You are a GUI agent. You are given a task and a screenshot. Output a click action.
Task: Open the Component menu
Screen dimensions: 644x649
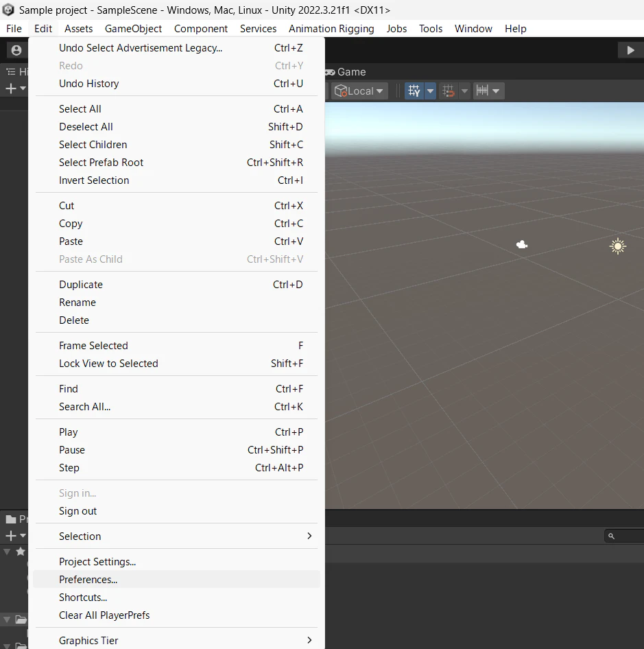pos(201,29)
